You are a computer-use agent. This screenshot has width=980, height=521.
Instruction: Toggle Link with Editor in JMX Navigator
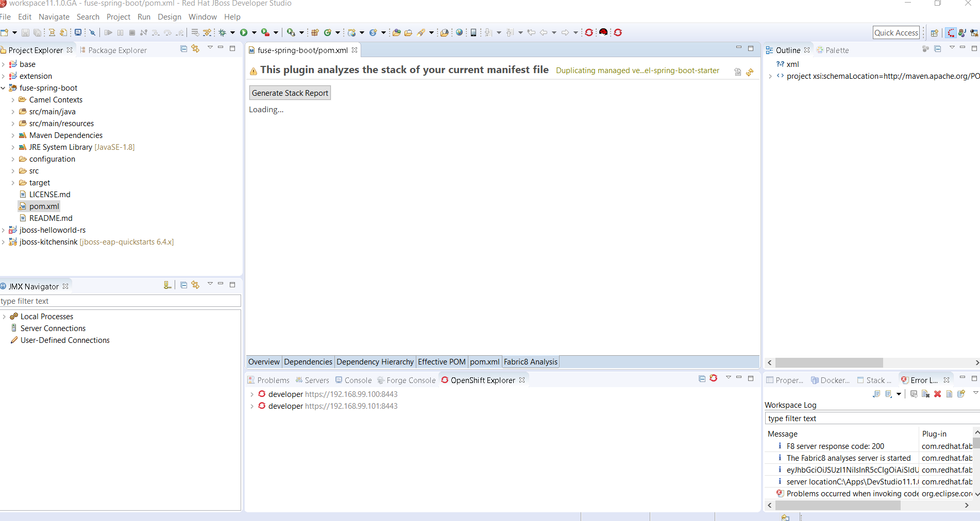[x=195, y=285]
